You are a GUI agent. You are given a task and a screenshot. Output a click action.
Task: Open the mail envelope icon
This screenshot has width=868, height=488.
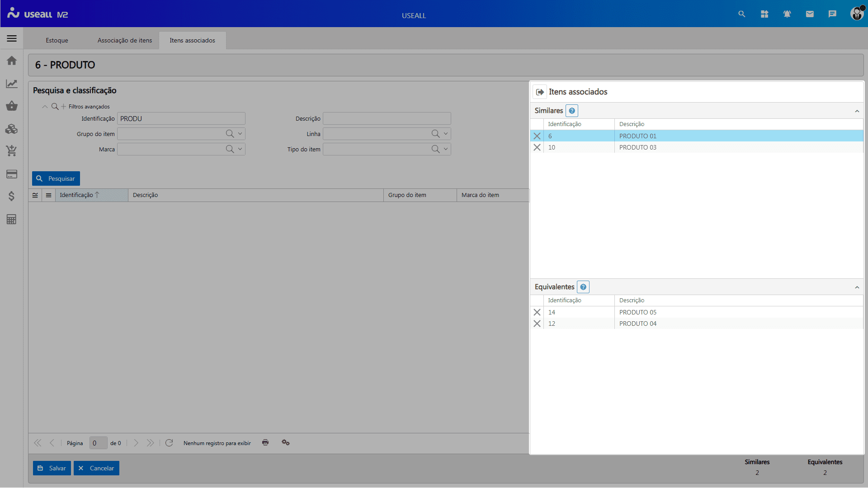tap(810, 14)
